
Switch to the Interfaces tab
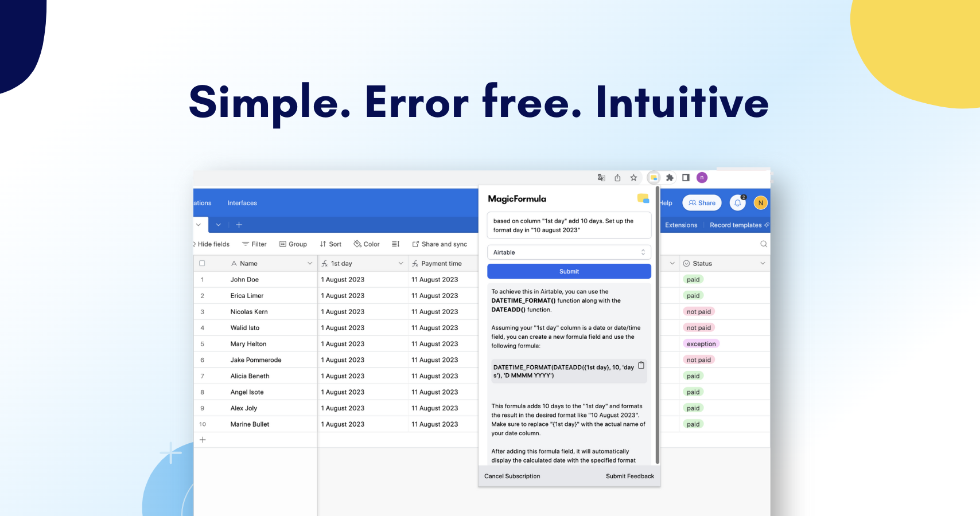(x=242, y=202)
